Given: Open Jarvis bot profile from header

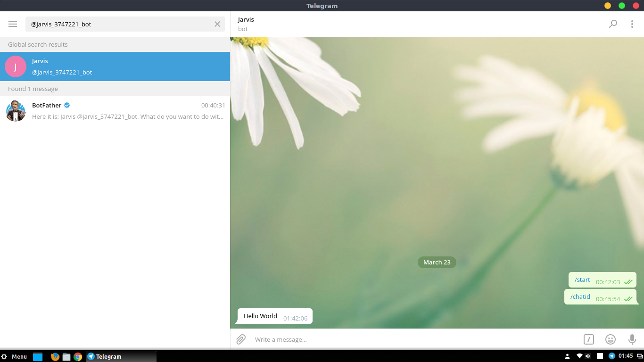Looking at the screenshot, I should tap(246, 24).
